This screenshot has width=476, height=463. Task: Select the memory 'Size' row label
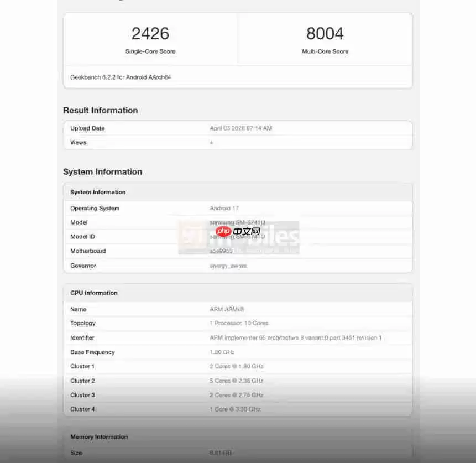[x=76, y=453]
